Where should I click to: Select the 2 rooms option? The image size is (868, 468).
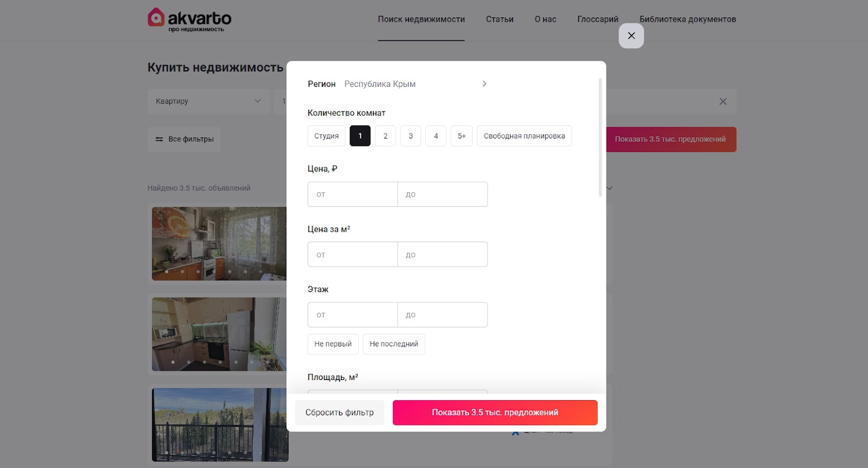[x=386, y=136]
